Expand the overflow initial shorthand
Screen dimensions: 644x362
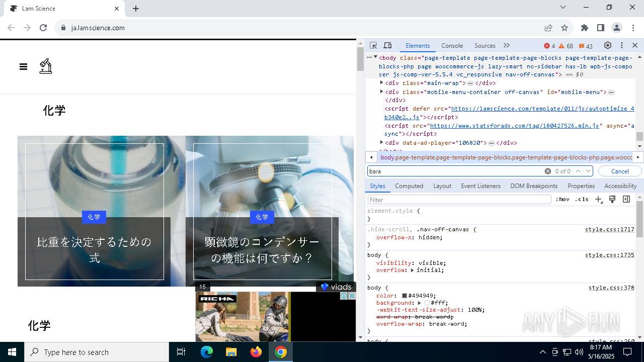(412, 270)
